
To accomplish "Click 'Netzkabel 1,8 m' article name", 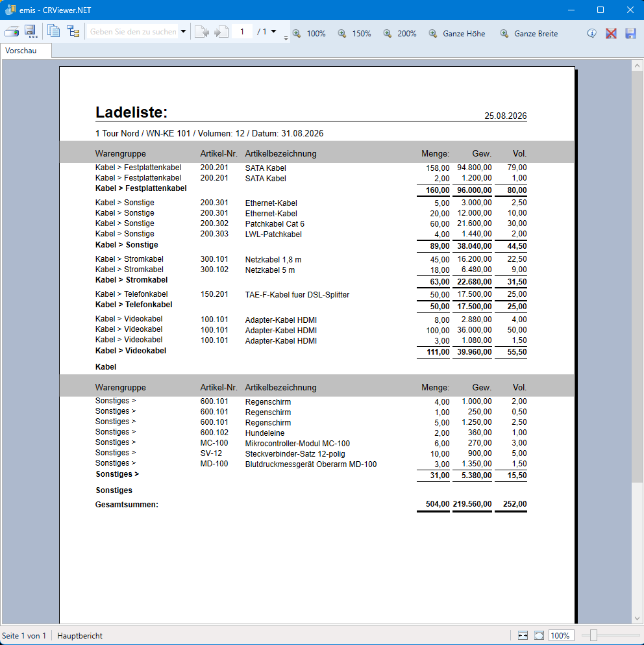I will [x=273, y=260].
